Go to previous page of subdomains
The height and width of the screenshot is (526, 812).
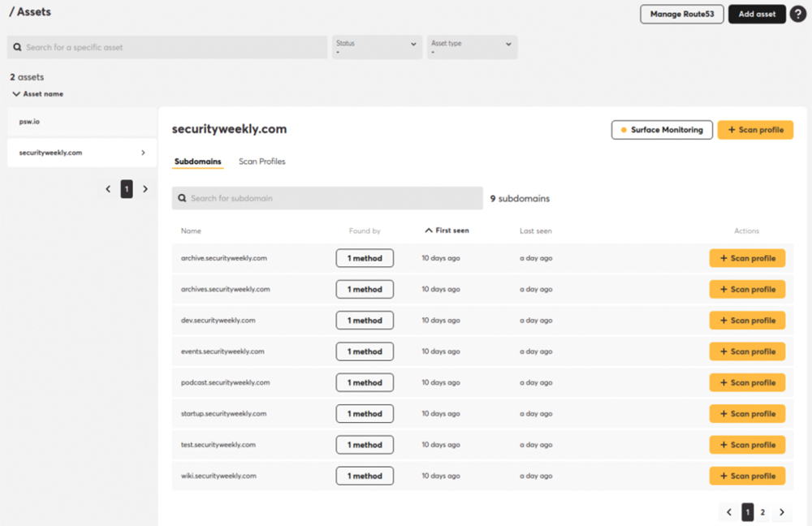click(x=728, y=512)
